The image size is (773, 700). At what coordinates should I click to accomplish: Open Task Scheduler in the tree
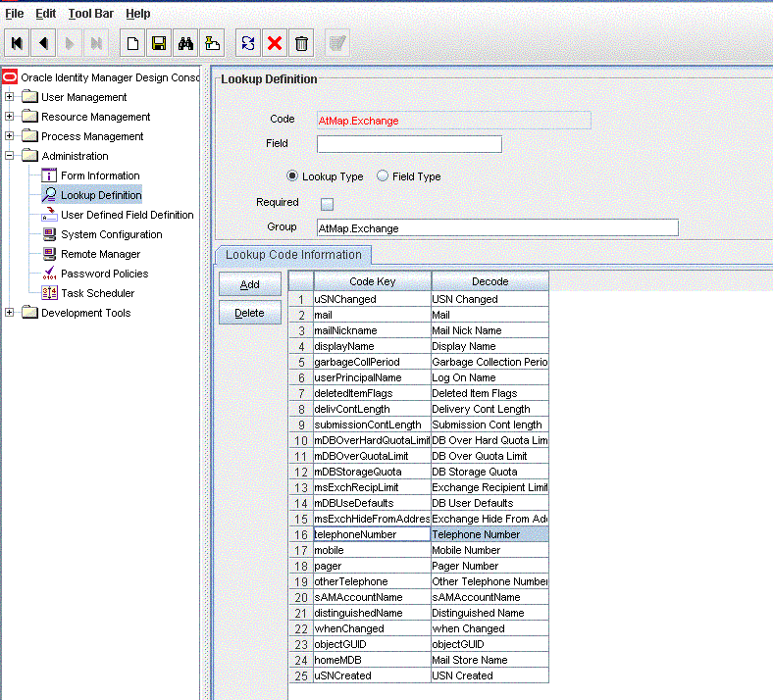coord(97,293)
